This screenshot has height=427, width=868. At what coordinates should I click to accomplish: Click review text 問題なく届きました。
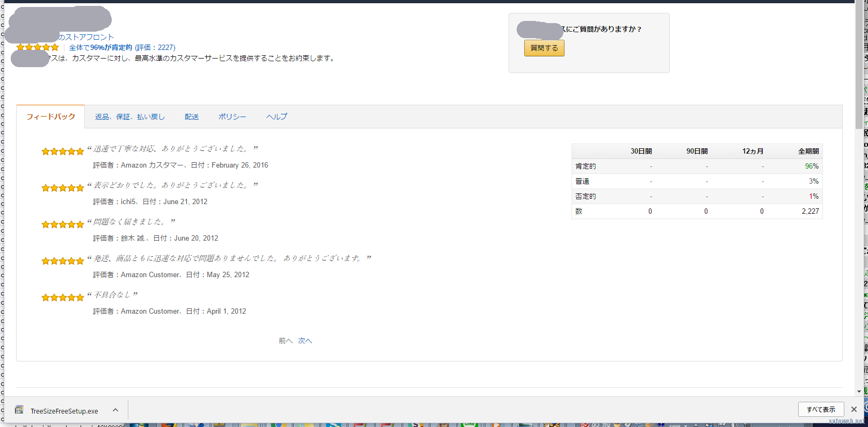pyautogui.click(x=129, y=221)
